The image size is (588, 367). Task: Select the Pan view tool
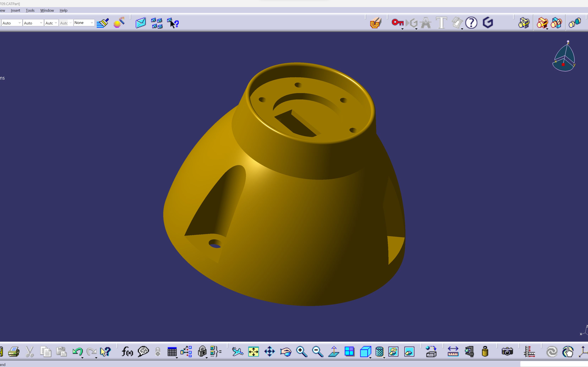(x=269, y=351)
